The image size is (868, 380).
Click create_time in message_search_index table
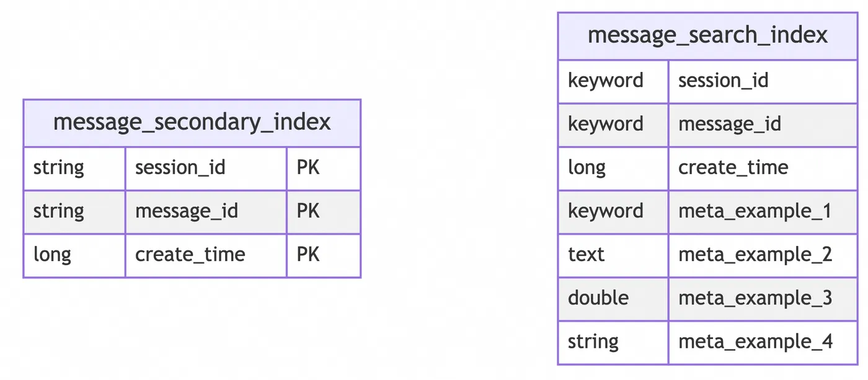click(763, 168)
